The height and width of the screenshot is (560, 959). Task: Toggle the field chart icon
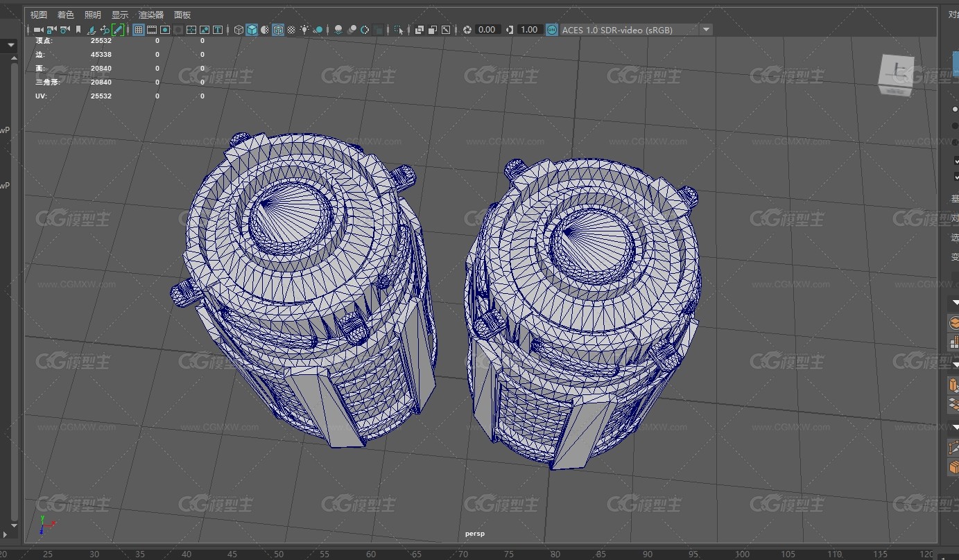[x=191, y=30]
